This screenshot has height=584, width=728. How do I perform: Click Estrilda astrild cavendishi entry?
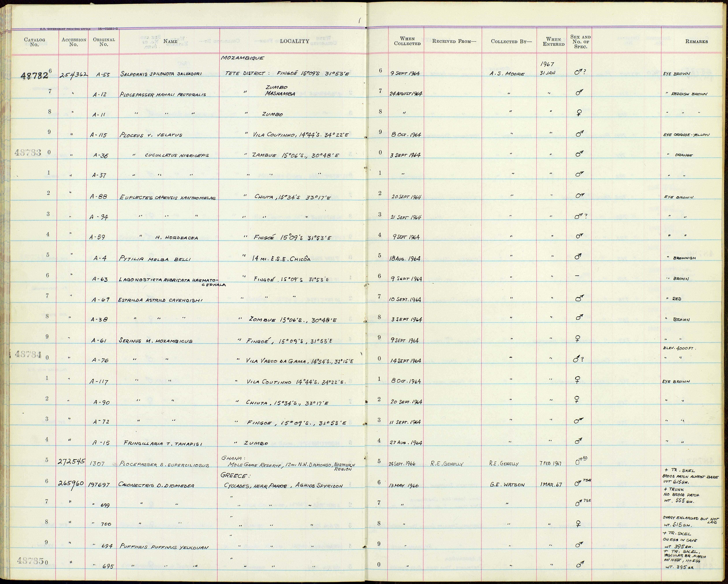point(160,300)
